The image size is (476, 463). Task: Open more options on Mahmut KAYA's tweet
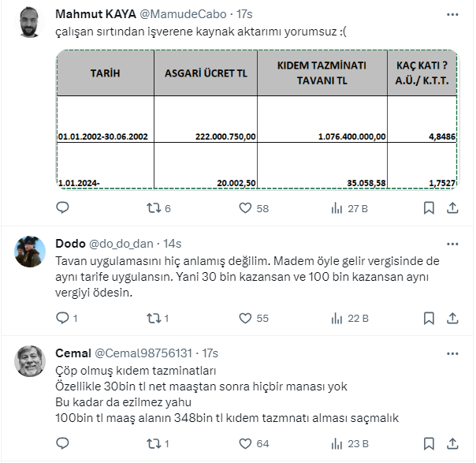(x=452, y=14)
